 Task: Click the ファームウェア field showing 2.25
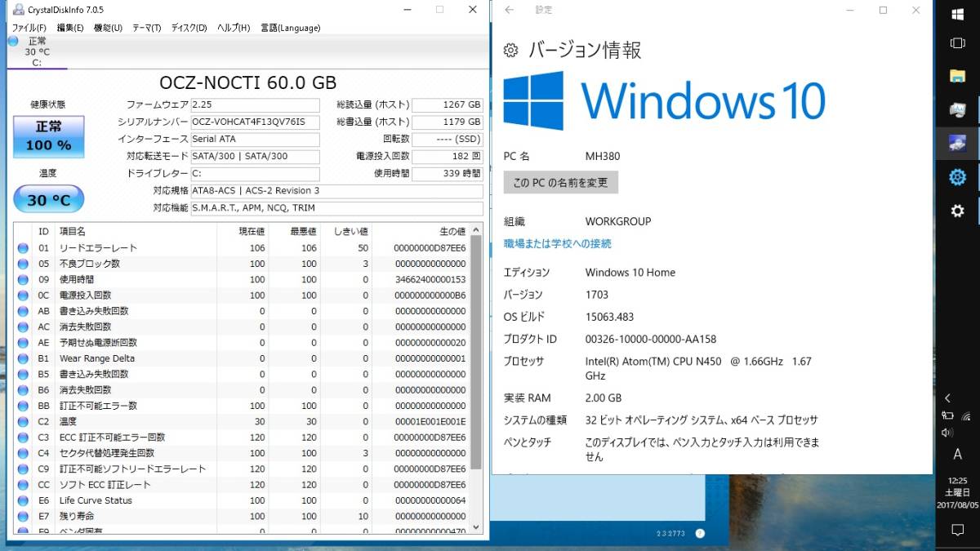(255, 105)
